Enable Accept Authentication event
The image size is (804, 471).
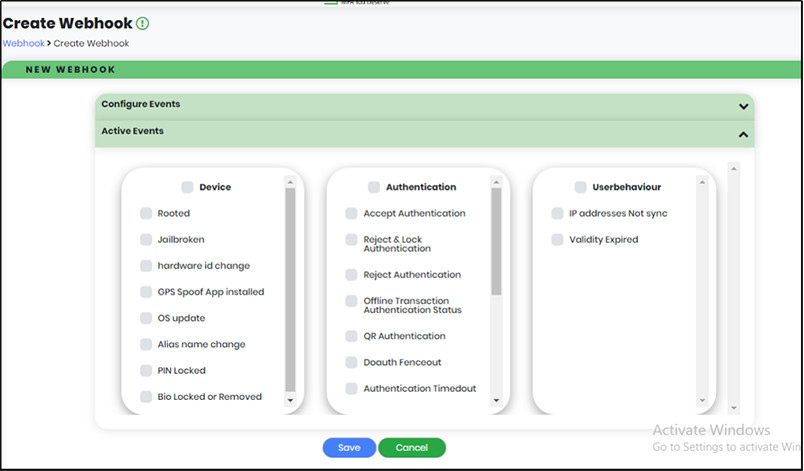tap(351, 213)
